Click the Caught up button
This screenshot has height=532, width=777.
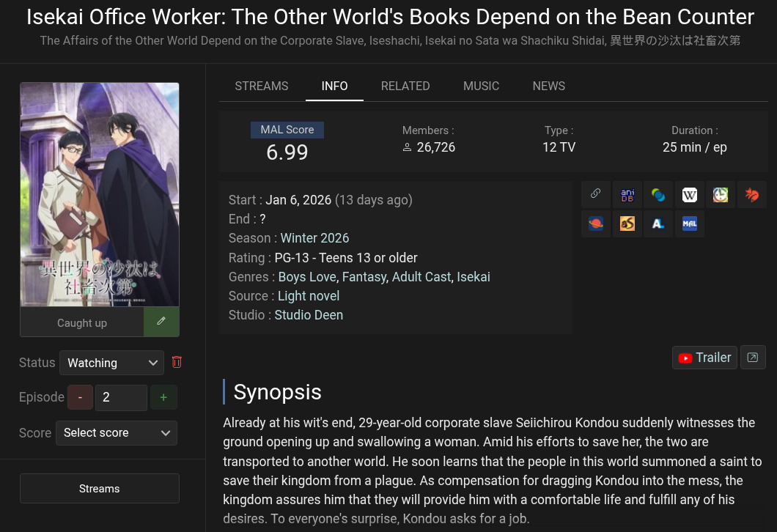tap(82, 322)
